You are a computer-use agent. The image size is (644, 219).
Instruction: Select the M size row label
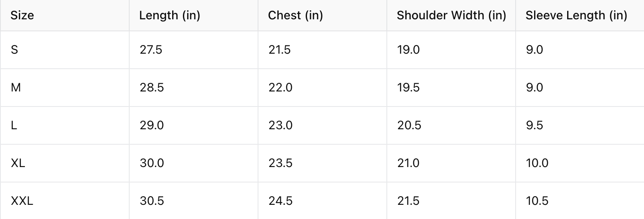(16, 88)
